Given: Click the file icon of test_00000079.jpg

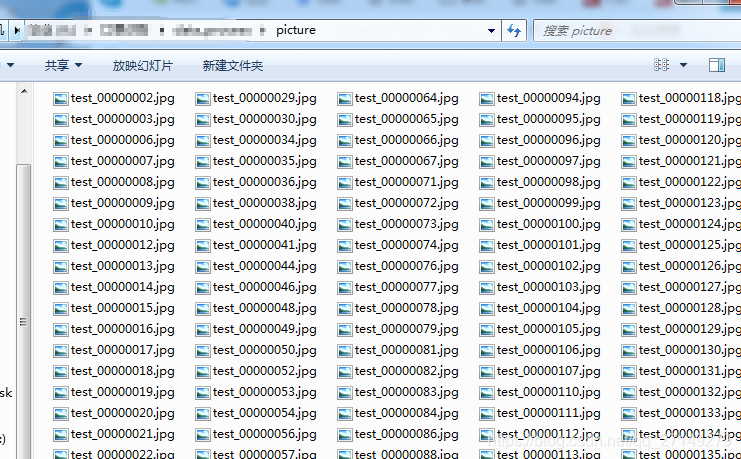Looking at the screenshot, I should (345, 329).
